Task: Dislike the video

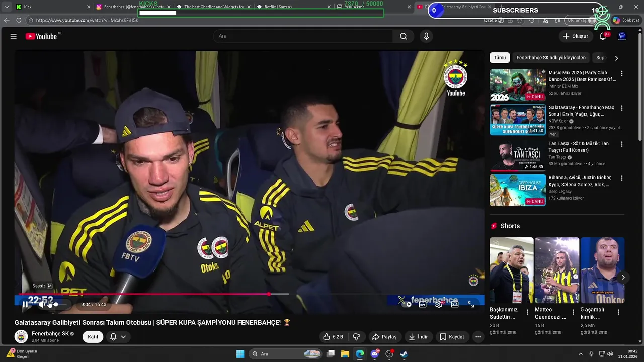Action: (356, 337)
